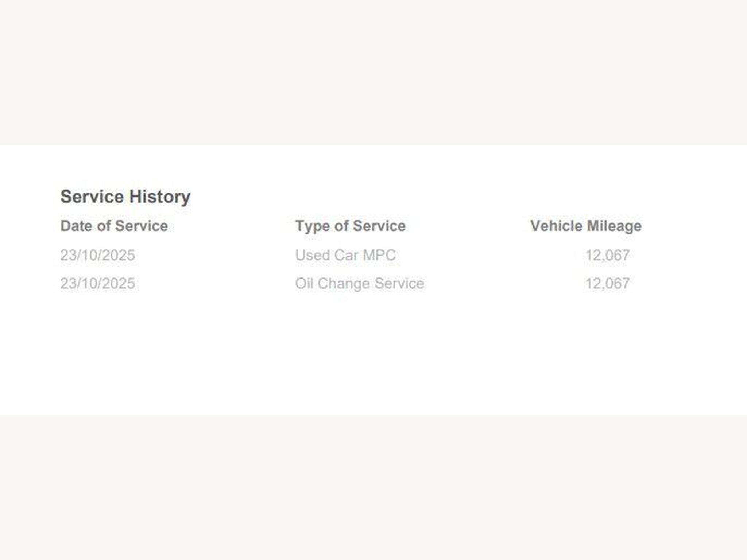Click the date in the Used Car MPC row
Screen dimensions: 747x560
point(98,255)
